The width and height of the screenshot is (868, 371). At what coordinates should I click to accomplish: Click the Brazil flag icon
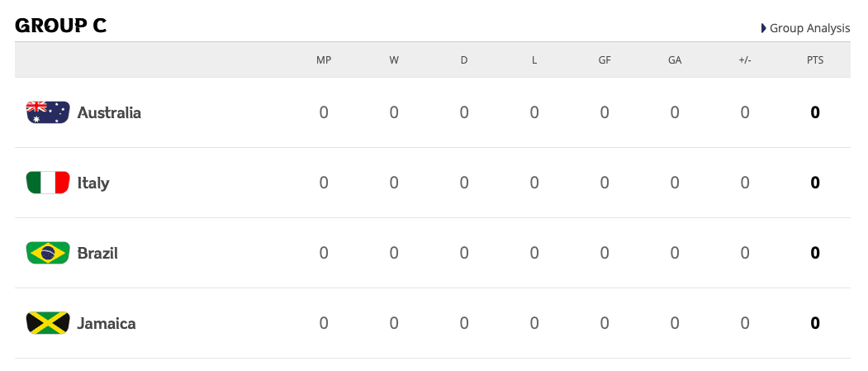(48, 253)
